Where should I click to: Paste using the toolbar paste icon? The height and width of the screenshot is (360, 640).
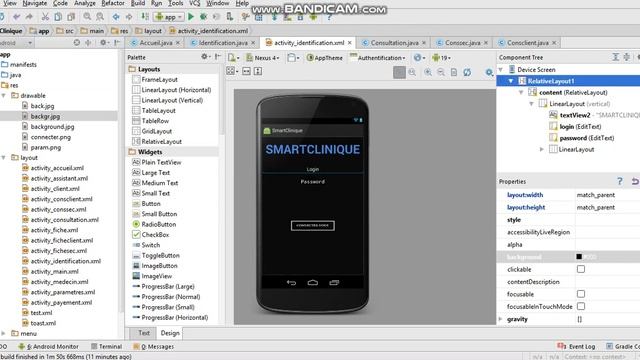tap(71, 17)
